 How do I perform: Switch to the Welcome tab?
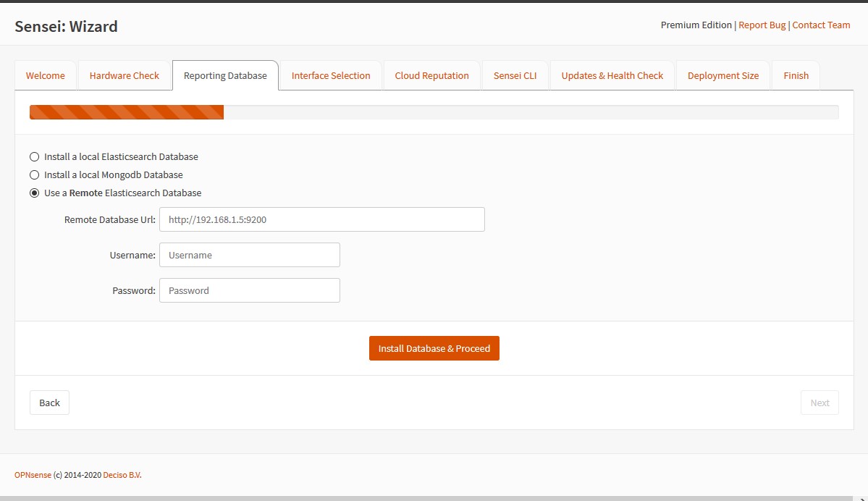click(45, 75)
